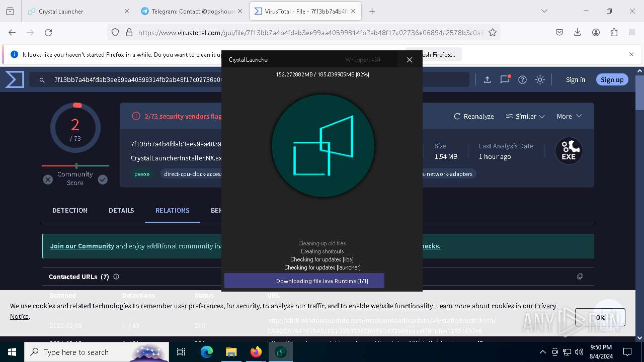644x362 pixels.
Task: Click the site security padlock icon
Action: (129, 32)
